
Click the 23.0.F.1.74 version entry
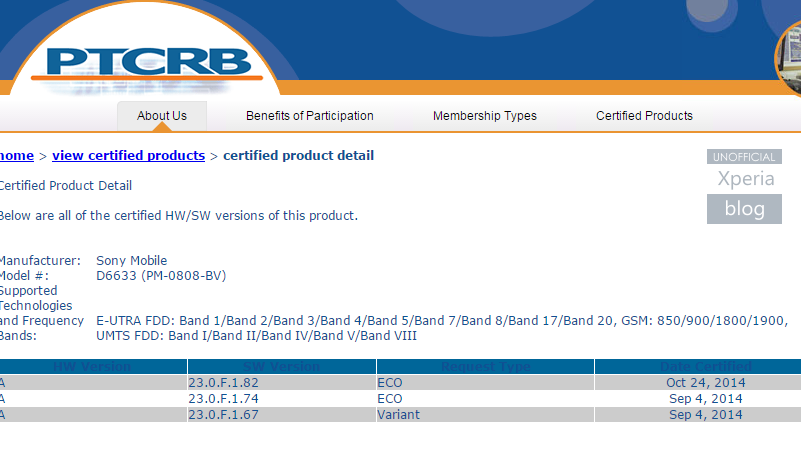(x=223, y=398)
